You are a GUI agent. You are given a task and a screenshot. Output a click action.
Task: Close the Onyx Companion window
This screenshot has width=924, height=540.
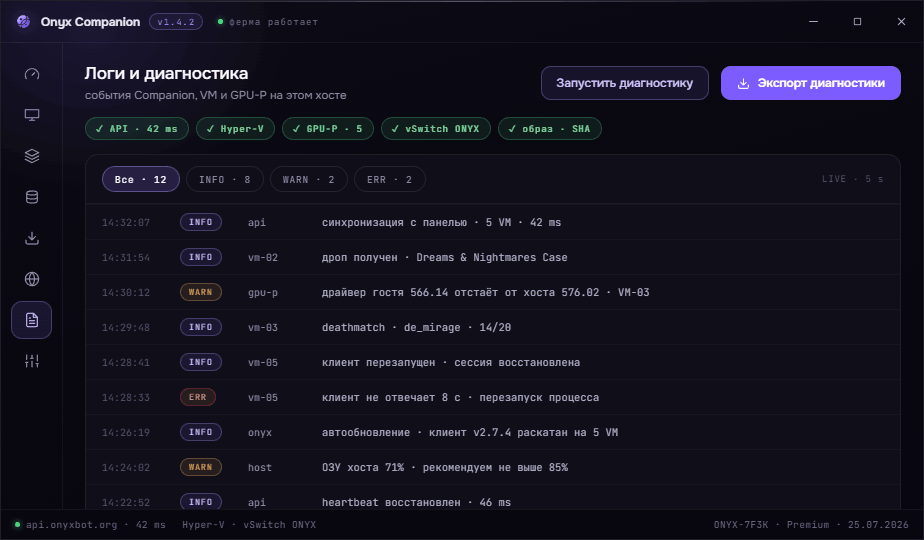coord(901,22)
